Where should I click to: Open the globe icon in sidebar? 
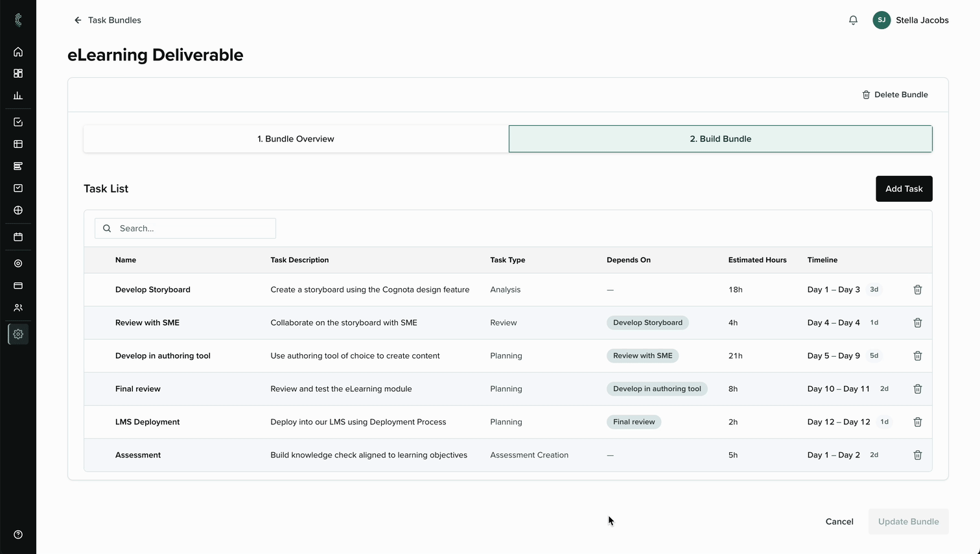coord(18,210)
